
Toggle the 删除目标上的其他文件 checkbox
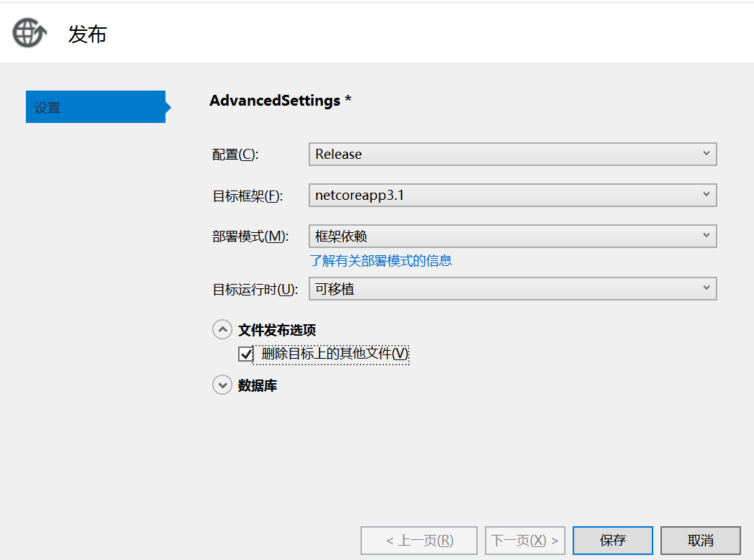(x=246, y=354)
